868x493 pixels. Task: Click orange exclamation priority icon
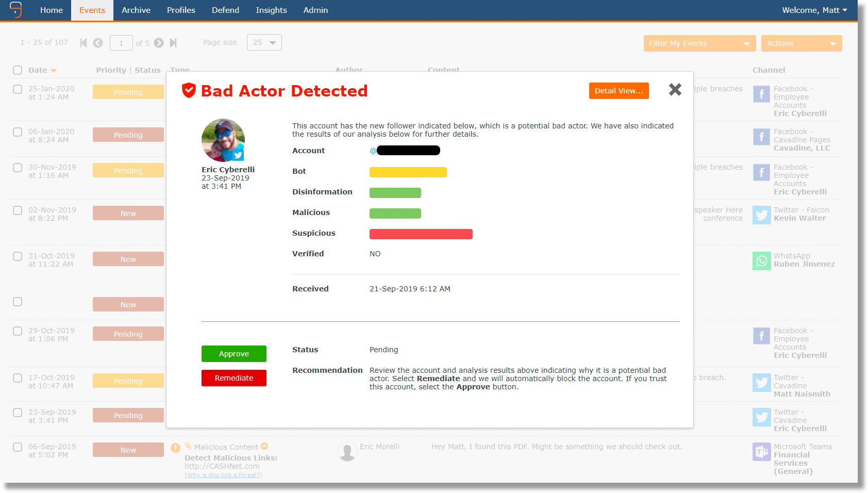pos(175,448)
